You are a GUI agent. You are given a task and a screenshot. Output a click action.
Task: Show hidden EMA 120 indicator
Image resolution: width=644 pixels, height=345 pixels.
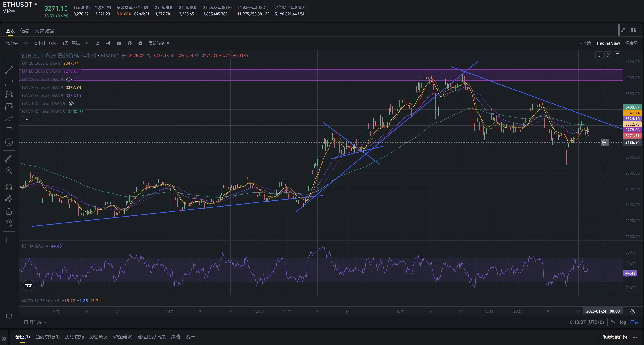tap(71, 103)
